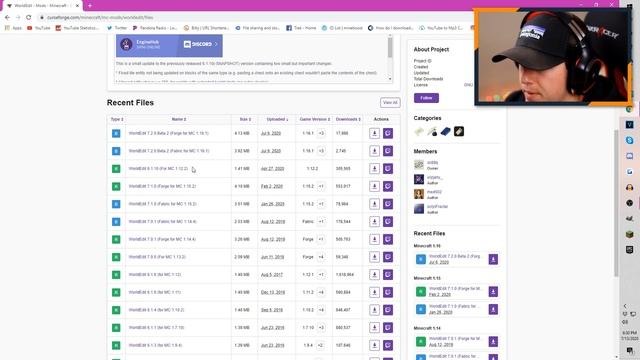The image size is (640, 360).
Task: Click the changelog box scroll down arrow
Action: point(390,79)
